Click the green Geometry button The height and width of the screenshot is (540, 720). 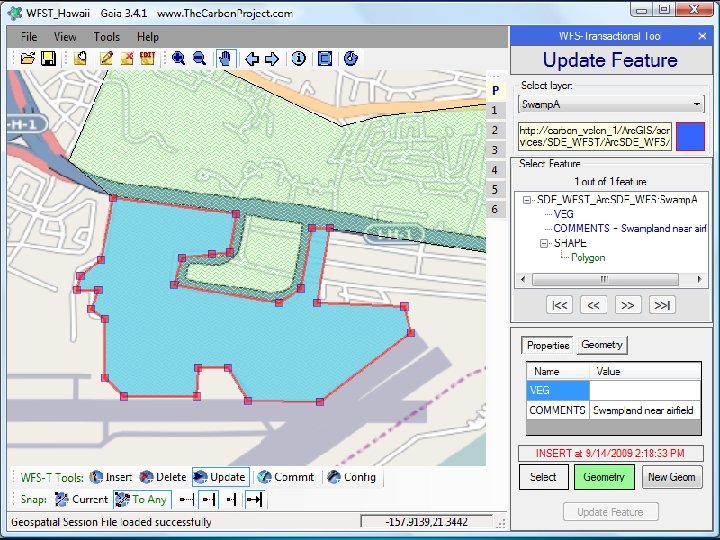tap(604, 477)
